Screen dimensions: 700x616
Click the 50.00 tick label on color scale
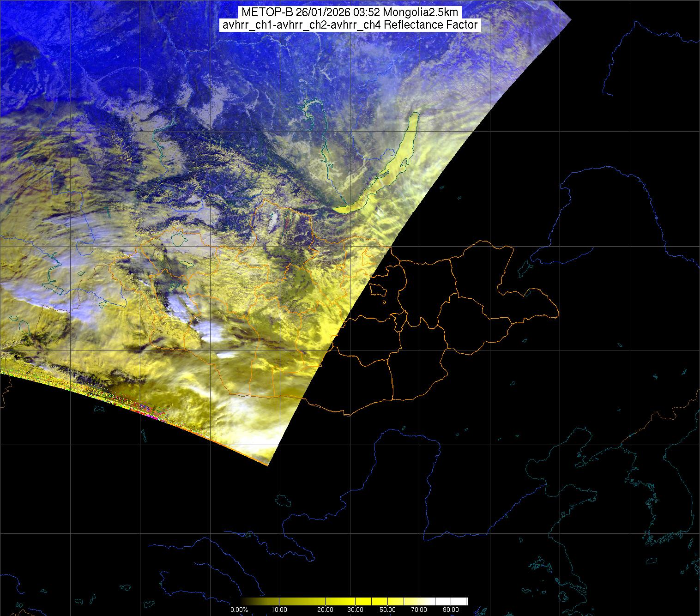pyautogui.click(x=388, y=610)
